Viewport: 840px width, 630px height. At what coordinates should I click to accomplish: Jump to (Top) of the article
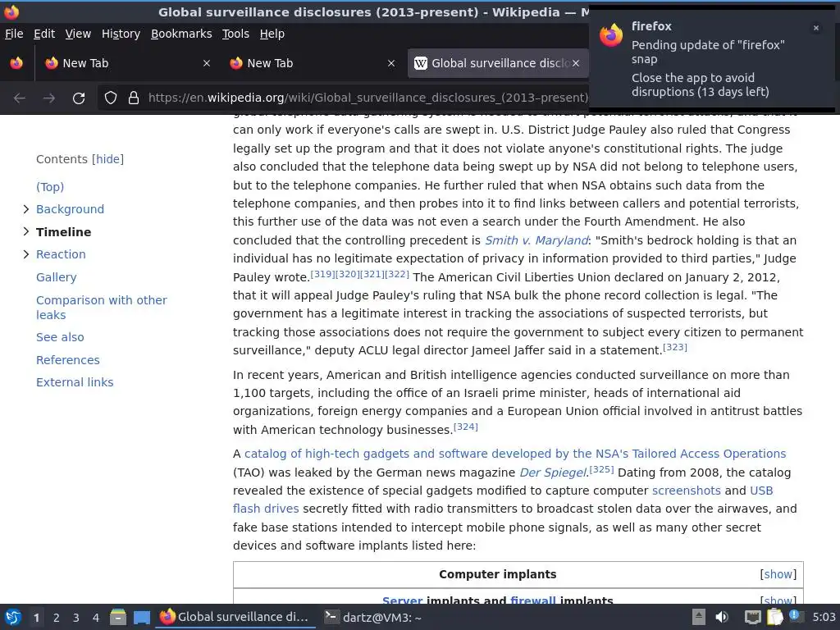point(50,187)
